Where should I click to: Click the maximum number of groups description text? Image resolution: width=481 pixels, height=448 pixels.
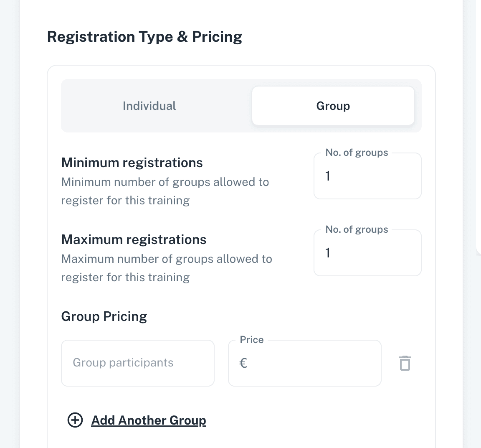click(x=167, y=268)
